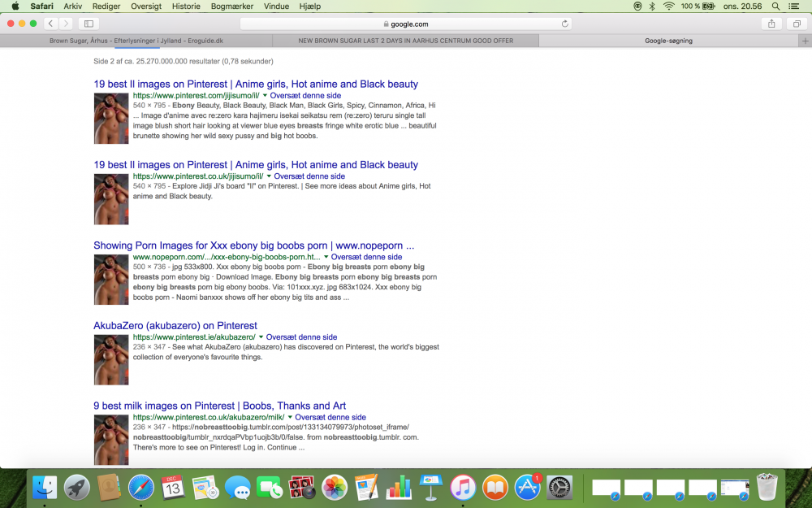Open the Rediger menu
The width and height of the screenshot is (812, 508).
(x=106, y=7)
